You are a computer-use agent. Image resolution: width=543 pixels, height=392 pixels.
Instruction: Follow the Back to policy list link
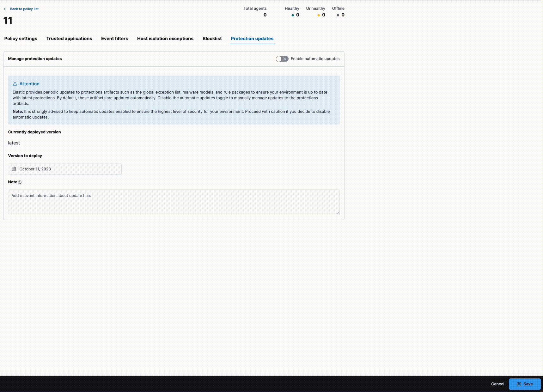tap(24, 9)
